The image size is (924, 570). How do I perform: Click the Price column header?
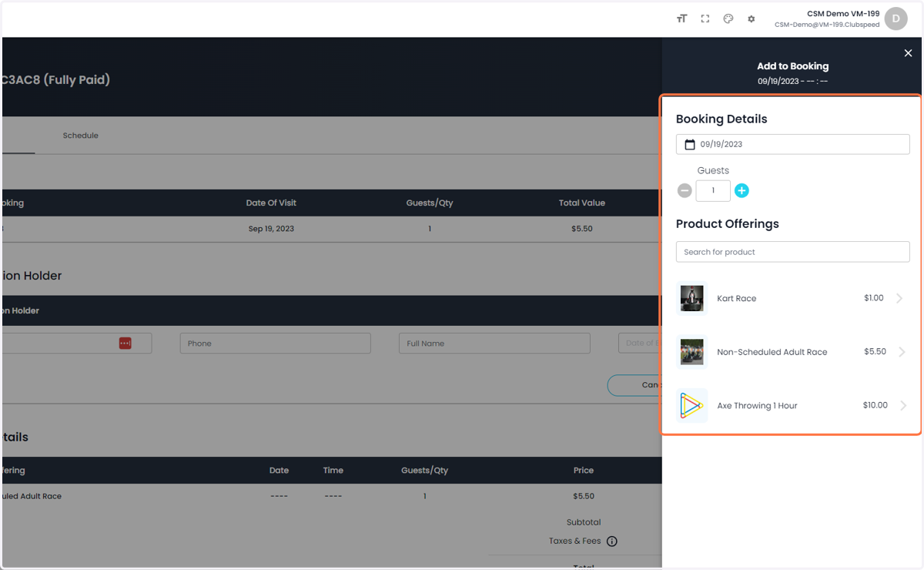584,470
